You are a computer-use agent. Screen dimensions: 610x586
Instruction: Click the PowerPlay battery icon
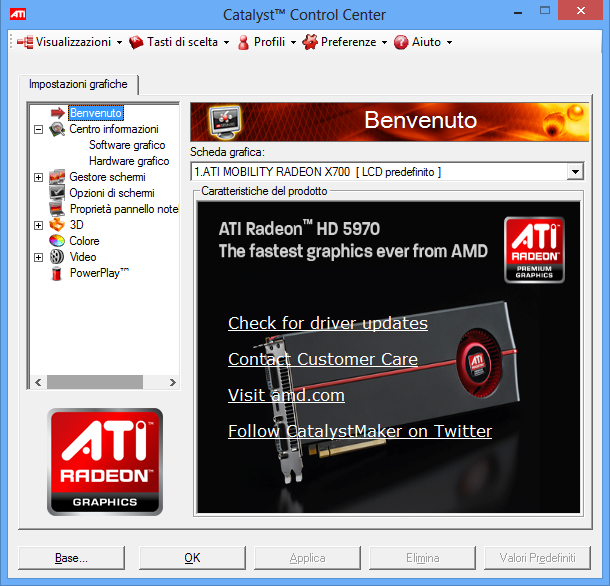(57, 273)
